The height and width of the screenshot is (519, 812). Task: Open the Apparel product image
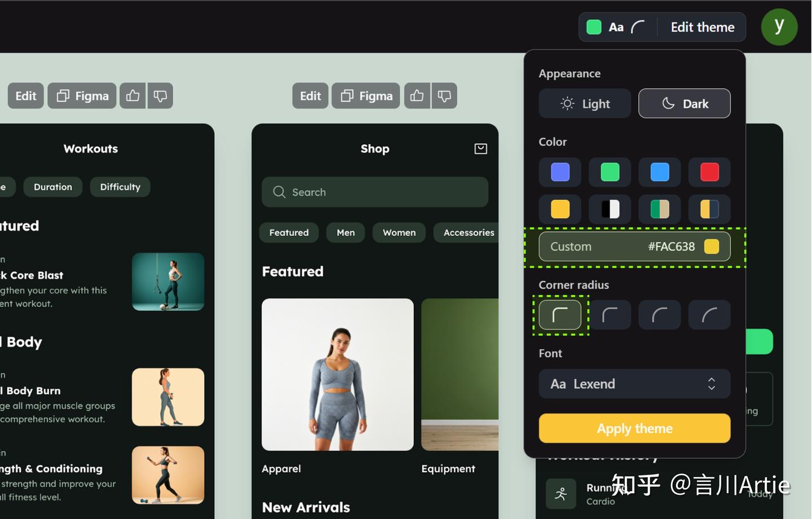(338, 375)
